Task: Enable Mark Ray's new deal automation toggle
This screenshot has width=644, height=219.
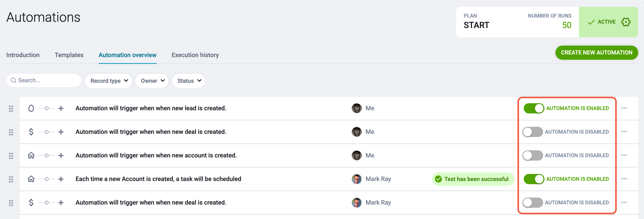Action: click(x=533, y=202)
